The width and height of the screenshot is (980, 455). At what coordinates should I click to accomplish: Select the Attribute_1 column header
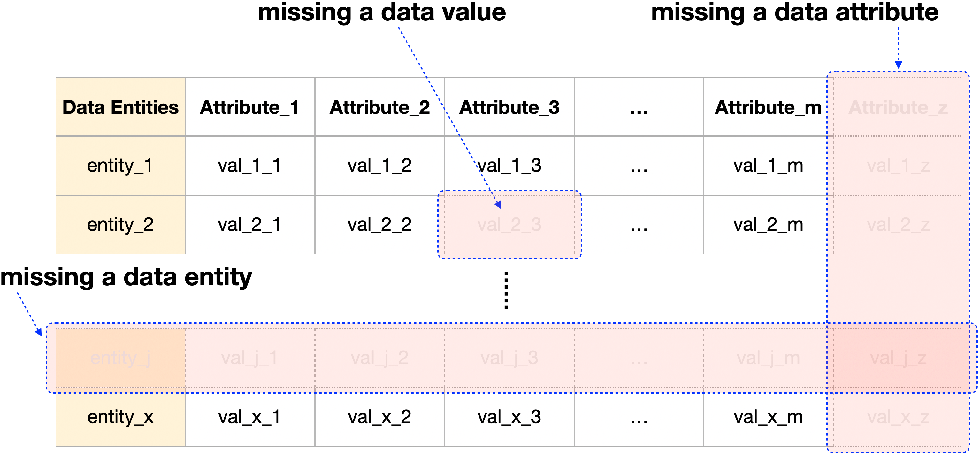(x=249, y=107)
